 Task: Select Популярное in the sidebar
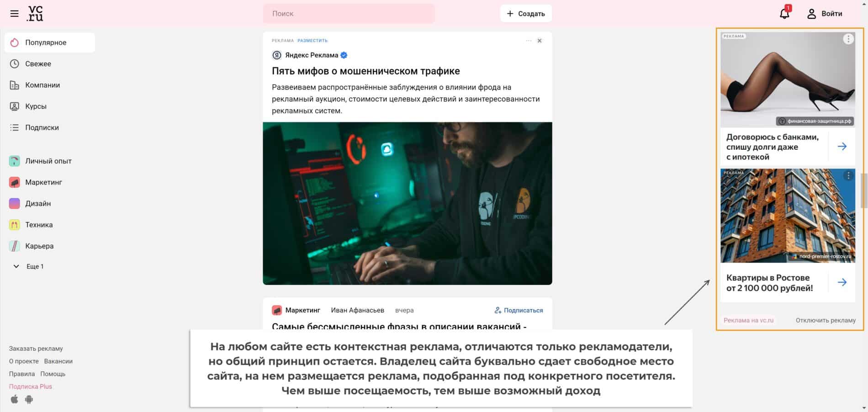pyautogui.click(x=50, y=42)
